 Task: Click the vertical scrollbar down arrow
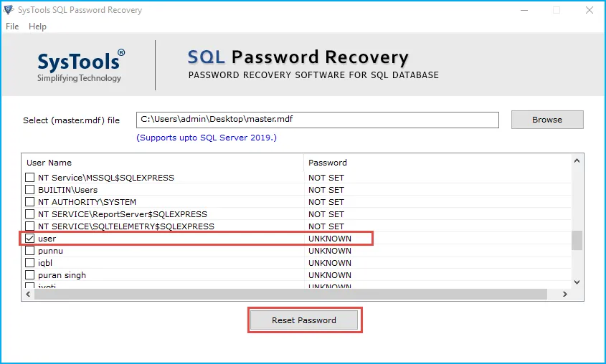click(x=577, y=282)
